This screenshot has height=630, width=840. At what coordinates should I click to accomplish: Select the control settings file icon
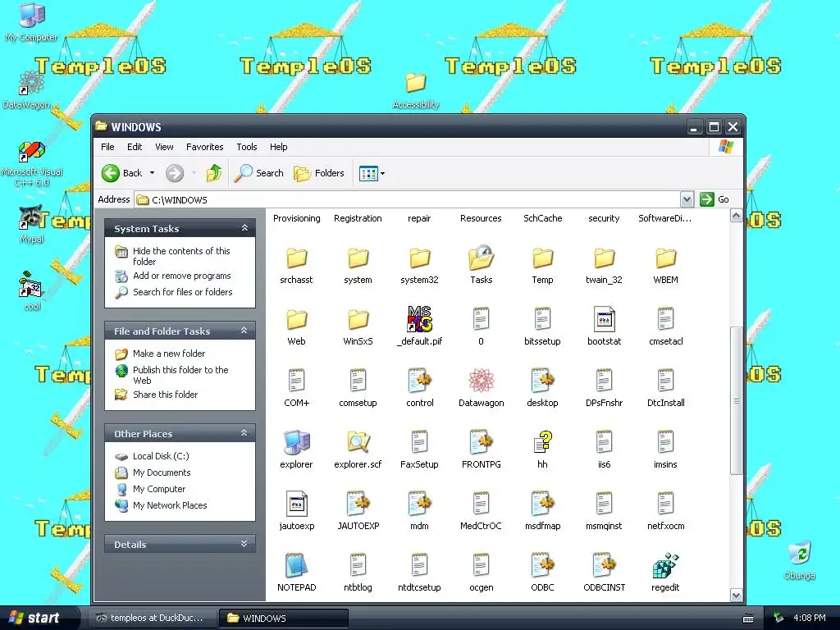pos(419,381)
